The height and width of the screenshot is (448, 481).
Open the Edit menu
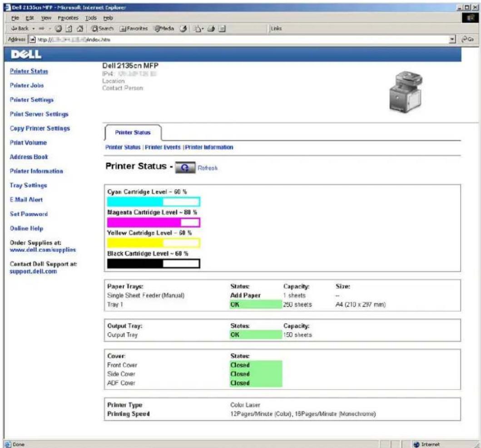30,18
